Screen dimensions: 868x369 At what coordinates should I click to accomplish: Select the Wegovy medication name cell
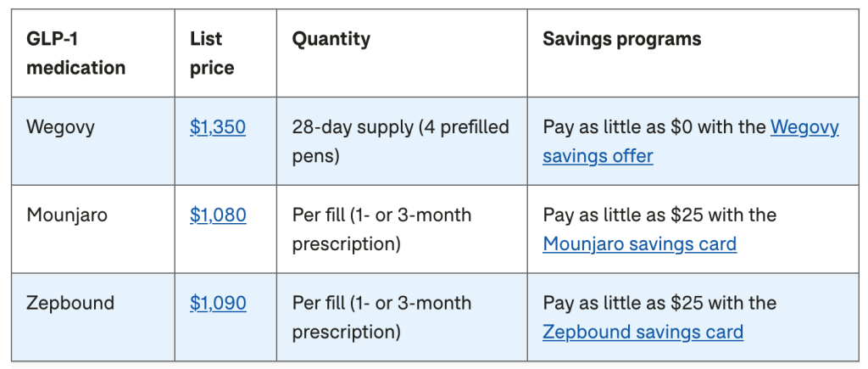[60, 127]
